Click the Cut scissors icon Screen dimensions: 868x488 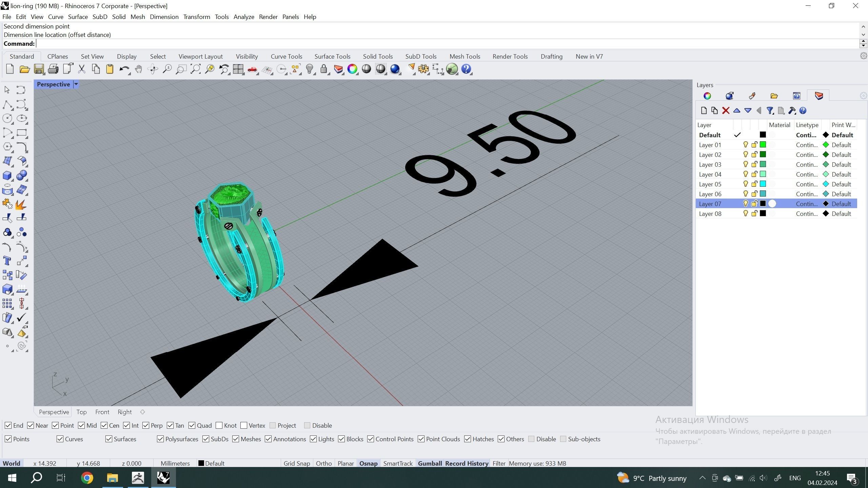coord(81,69)
